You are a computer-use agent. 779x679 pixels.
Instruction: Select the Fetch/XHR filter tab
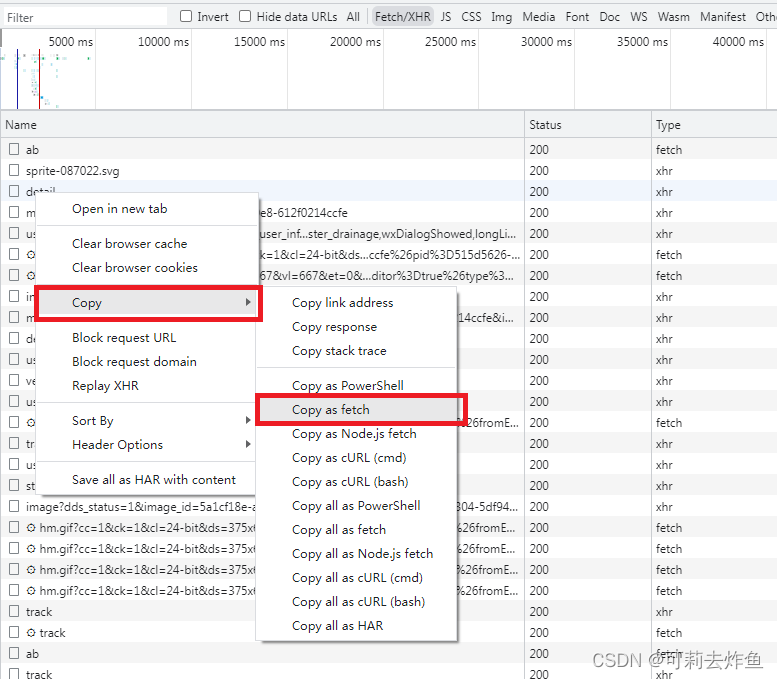[x=402, y=17]
